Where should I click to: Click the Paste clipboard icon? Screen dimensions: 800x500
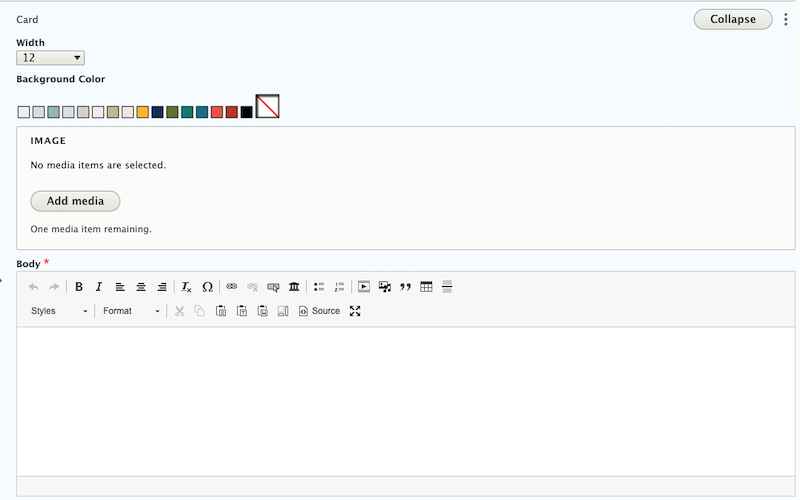(221, 311)
